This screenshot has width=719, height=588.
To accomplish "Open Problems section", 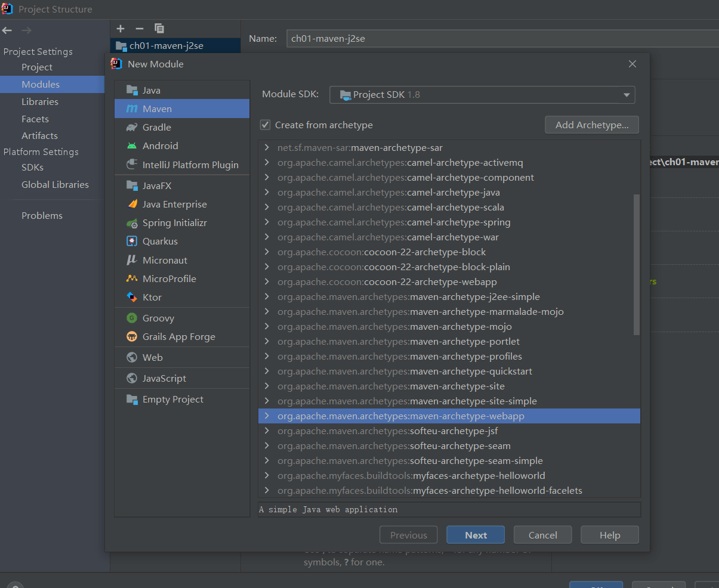I will click(x=42, y=215).
